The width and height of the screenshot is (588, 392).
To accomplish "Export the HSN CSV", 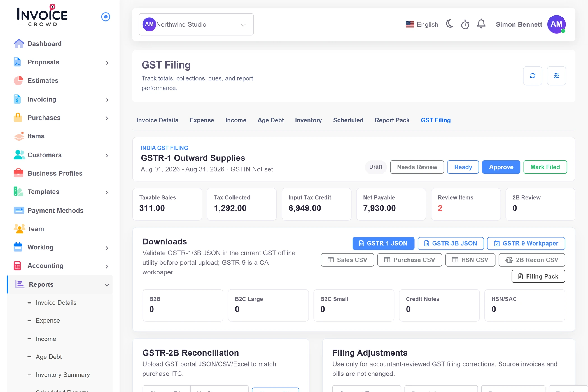I will [x=470, y=260].
